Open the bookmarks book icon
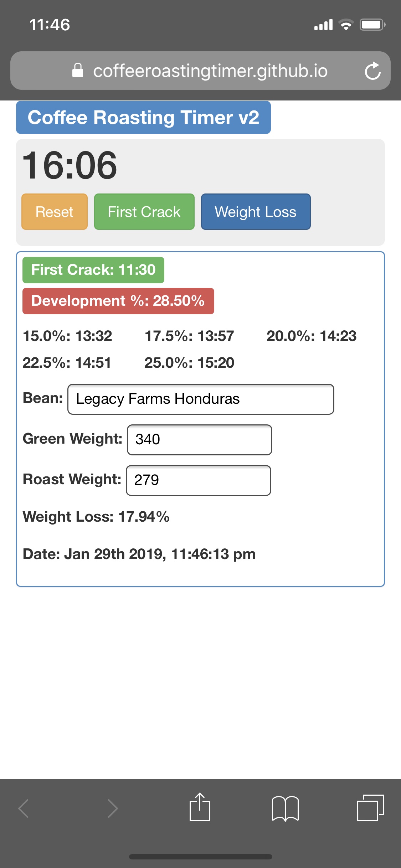The height and width of the screenshot is (868, 401). tap(285, 808)
